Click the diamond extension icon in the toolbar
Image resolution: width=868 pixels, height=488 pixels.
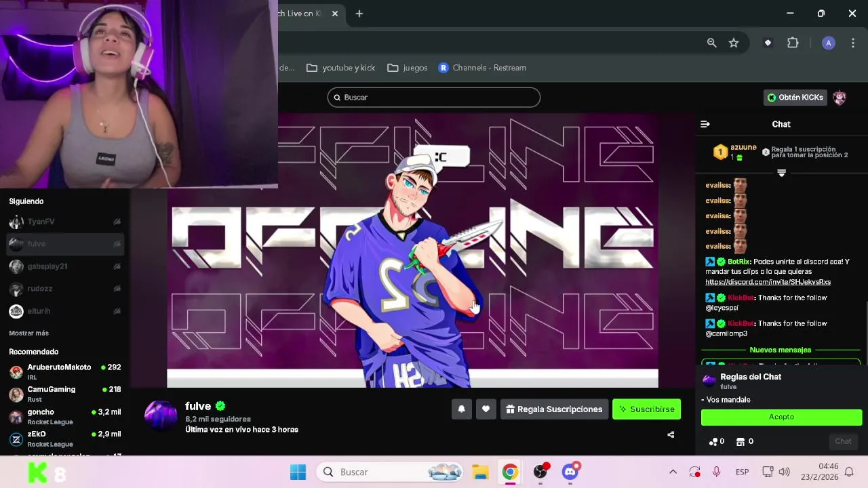point(768,43)
